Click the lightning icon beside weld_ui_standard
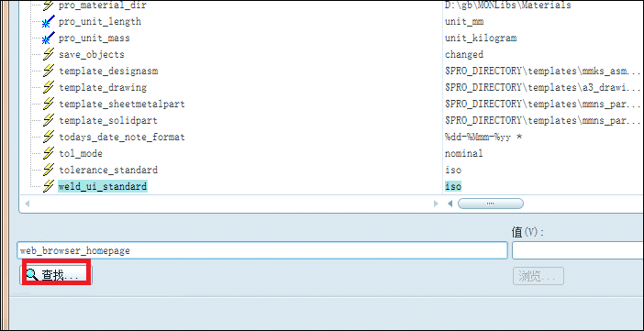 pyautogui.click(x=49, y=186)
